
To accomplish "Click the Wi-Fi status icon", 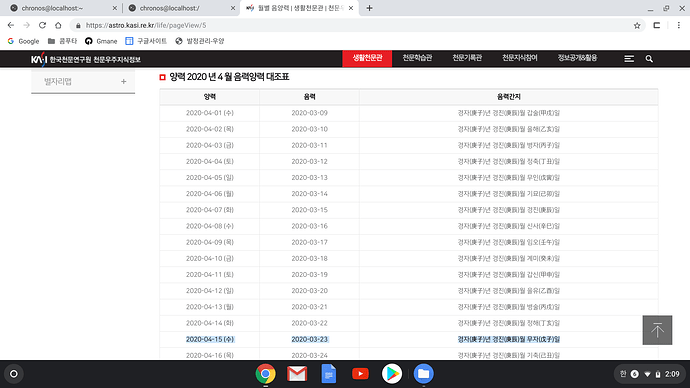I will [x=647, y=374].
